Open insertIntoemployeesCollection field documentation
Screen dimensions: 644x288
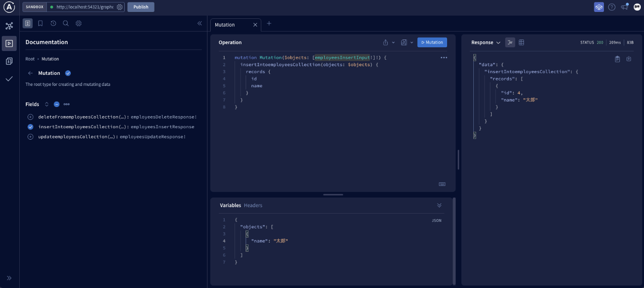pyautogui.click(x=82, y=127)
